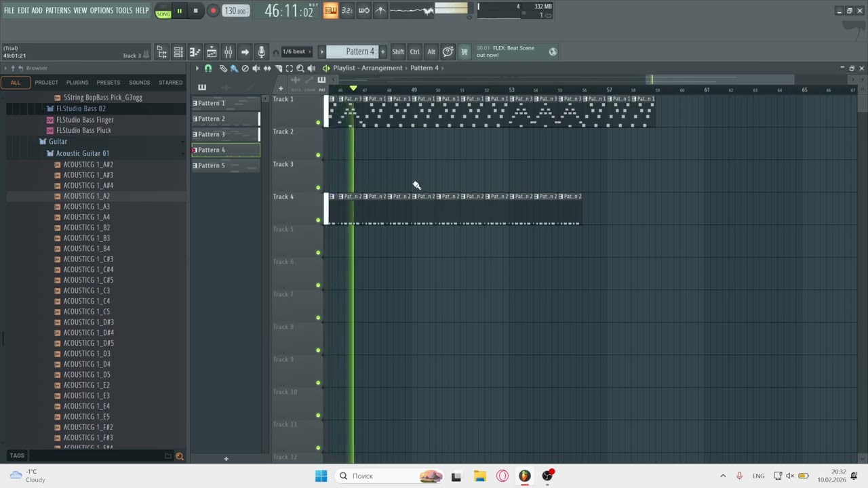Click the Ctrl key button
The height and width of the screenshot is (488, 868).
click(x=414, y=52)
